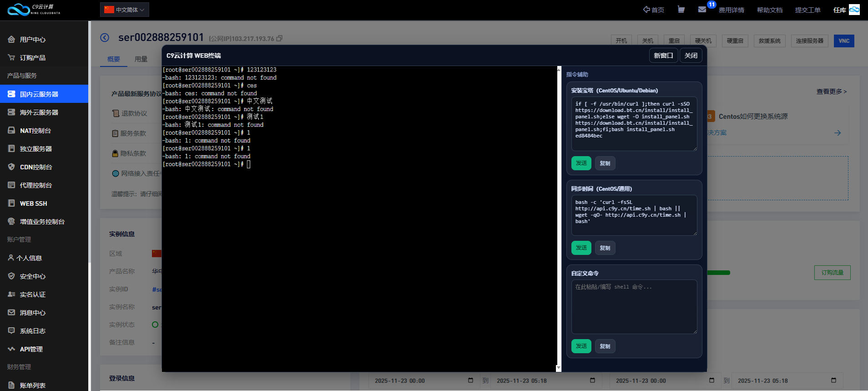Click the terminal scrollbar up arrow

pos(559,69)
